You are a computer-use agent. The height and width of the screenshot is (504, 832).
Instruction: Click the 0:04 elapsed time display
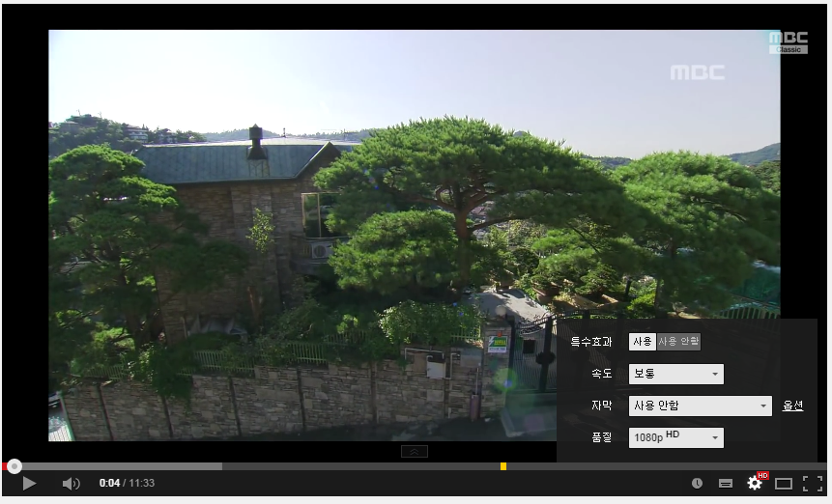click(109, 484)
